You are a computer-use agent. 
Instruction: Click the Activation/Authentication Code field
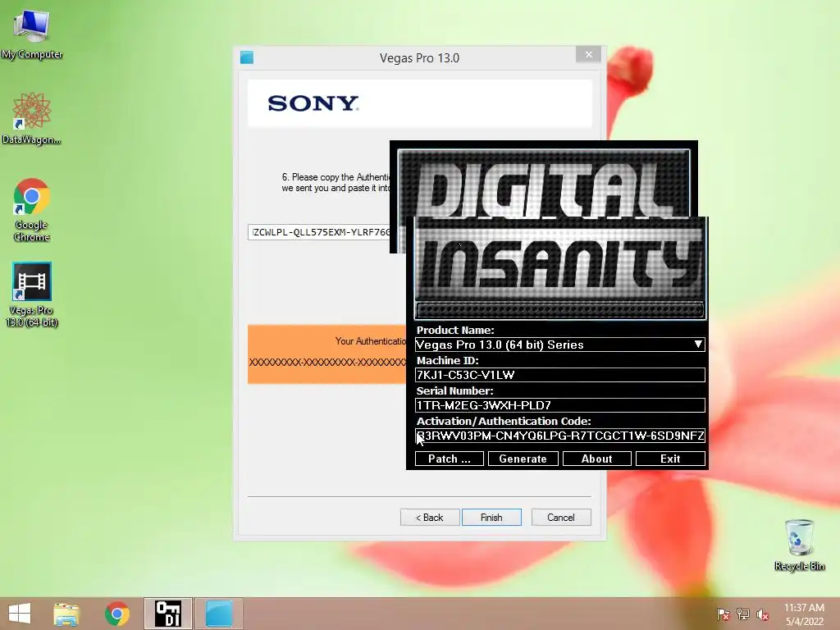tap(559, 436)
